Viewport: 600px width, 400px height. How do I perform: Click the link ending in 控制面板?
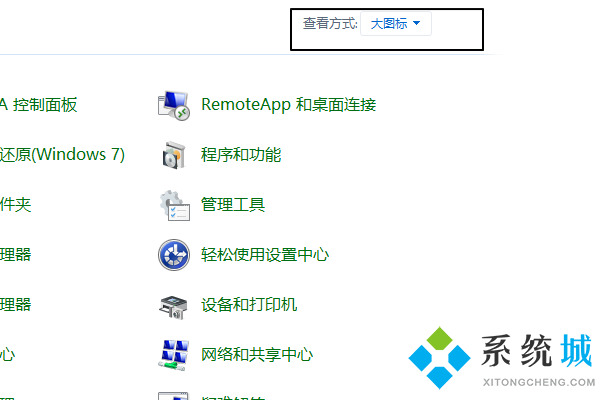tap(38, 105)
